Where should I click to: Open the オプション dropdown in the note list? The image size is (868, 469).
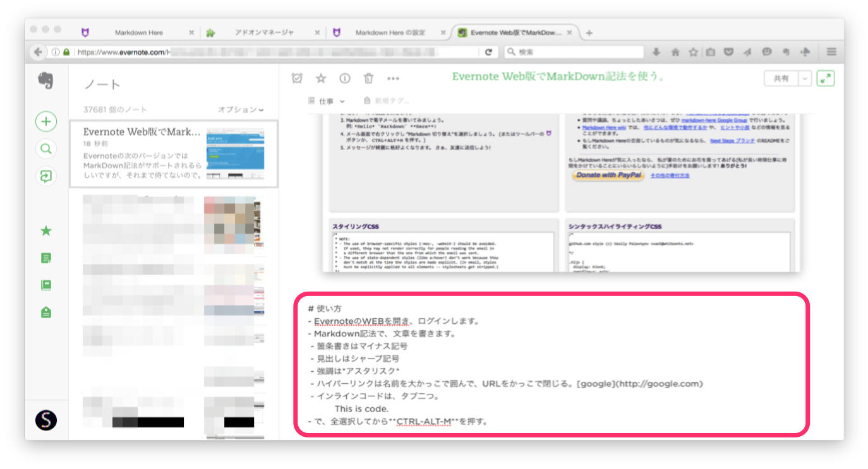[241, 109]
